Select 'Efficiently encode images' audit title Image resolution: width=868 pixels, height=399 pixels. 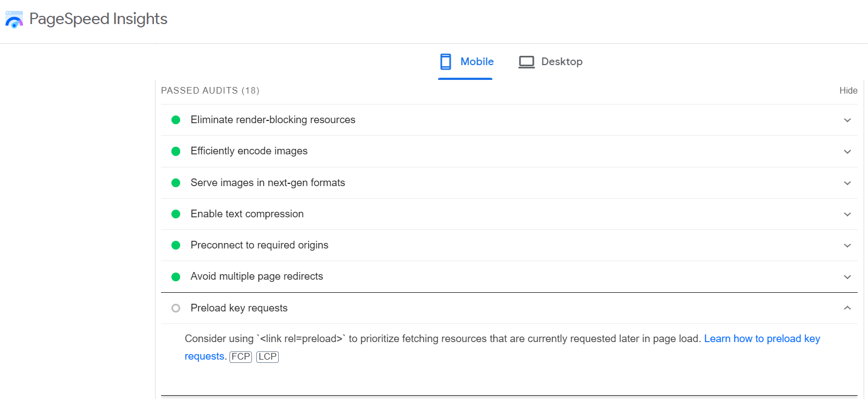tap(249, 151)
